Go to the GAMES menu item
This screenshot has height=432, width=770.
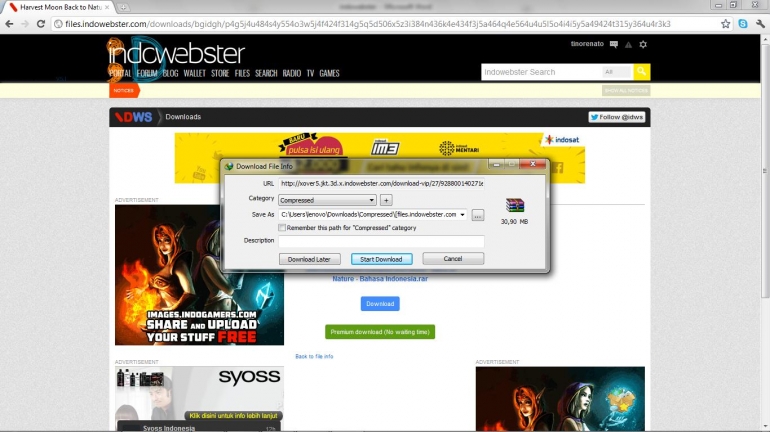329,73
